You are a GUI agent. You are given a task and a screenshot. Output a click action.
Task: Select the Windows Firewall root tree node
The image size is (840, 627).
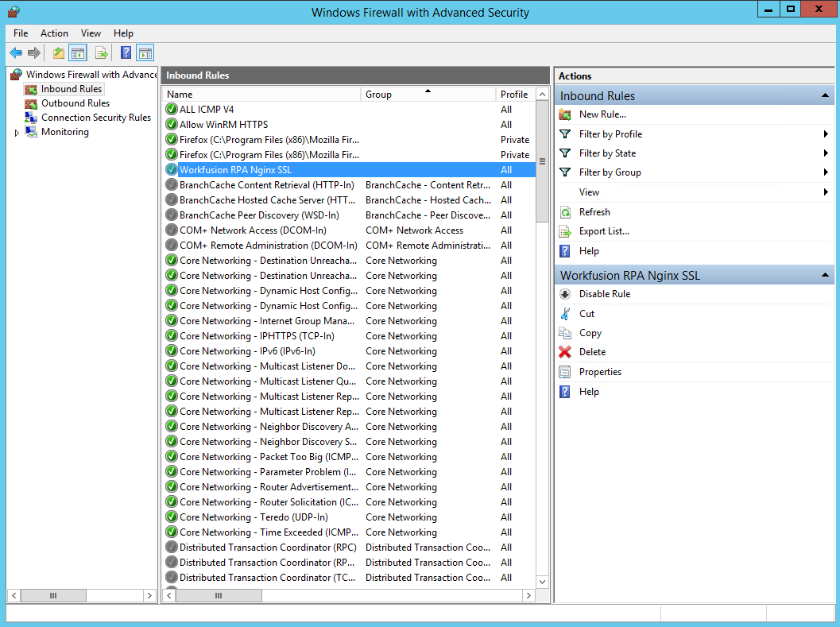[x=91, y=75]
